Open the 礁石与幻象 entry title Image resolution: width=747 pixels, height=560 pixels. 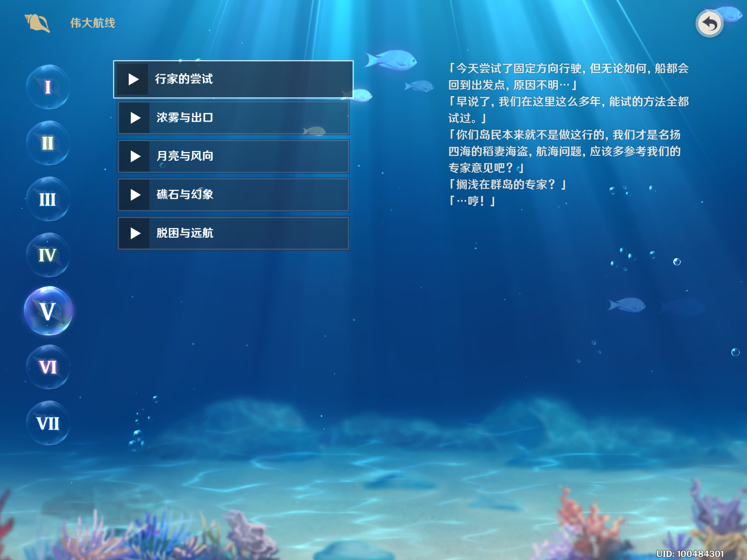point(185,195)
